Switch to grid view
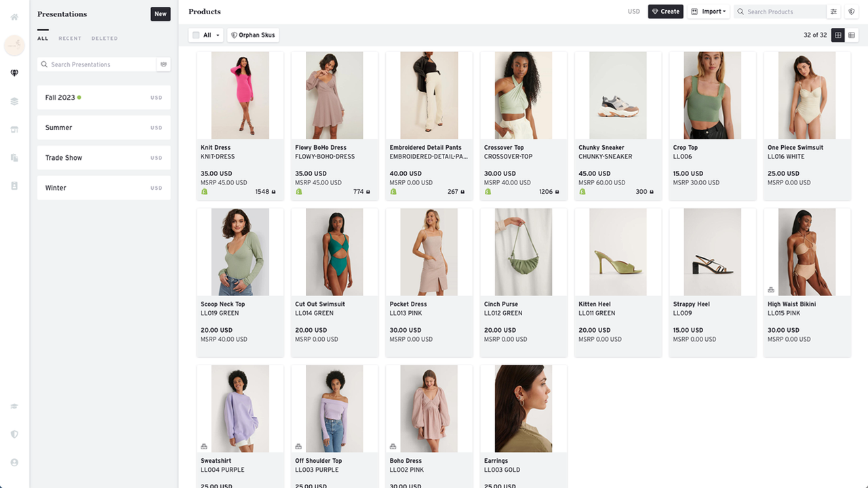 click(838, 35)
